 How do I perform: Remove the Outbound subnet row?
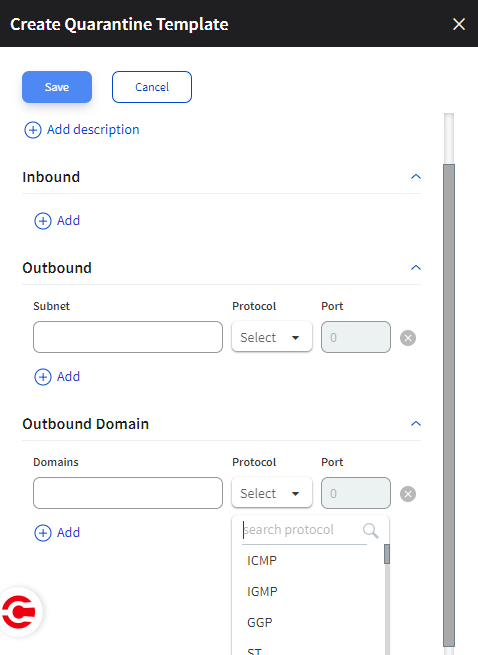coord(408,338)
